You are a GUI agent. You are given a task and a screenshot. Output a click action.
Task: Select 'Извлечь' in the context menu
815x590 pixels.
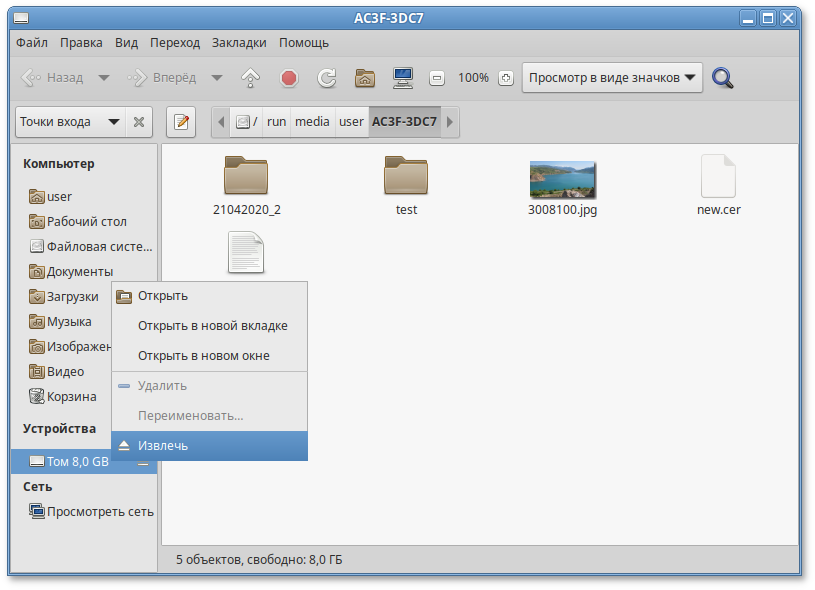click(x=162, y=446)
